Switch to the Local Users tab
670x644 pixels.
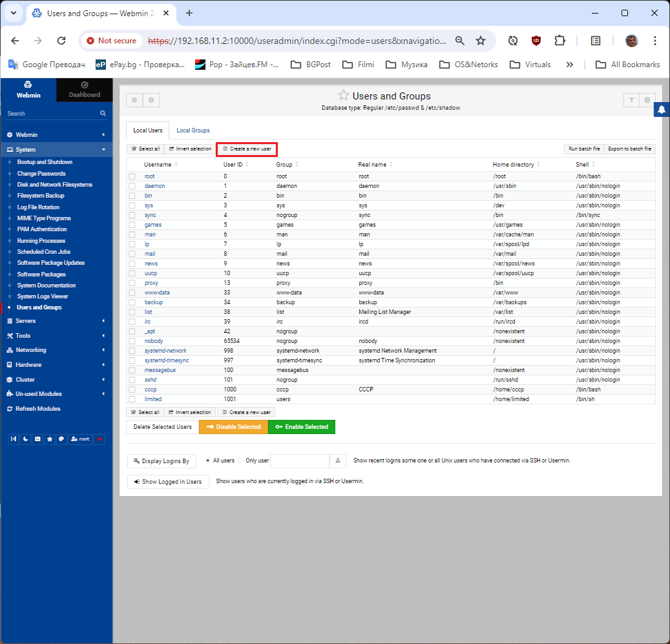point(148,130)
